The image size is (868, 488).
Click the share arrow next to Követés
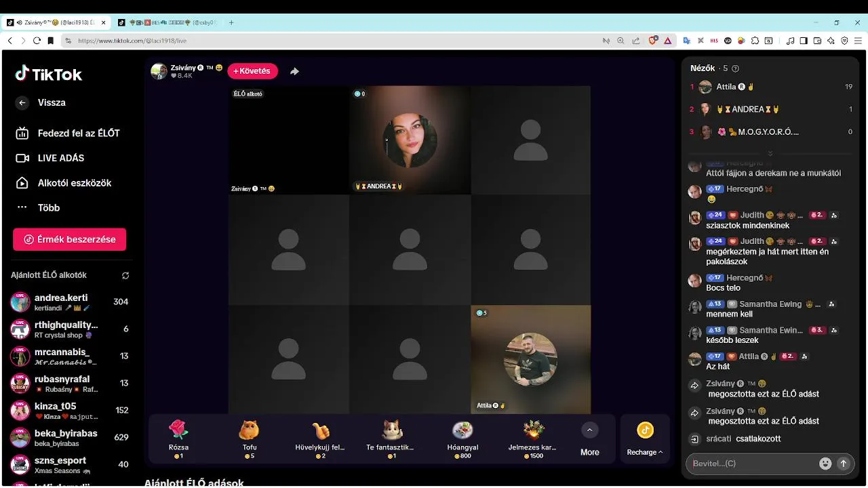click(294, 71)
